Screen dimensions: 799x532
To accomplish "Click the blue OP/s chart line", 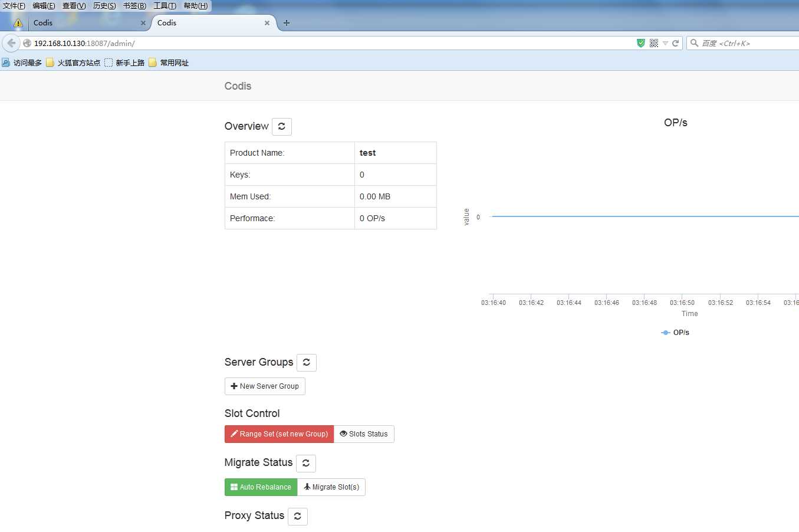I will click(x=645, y=216).
